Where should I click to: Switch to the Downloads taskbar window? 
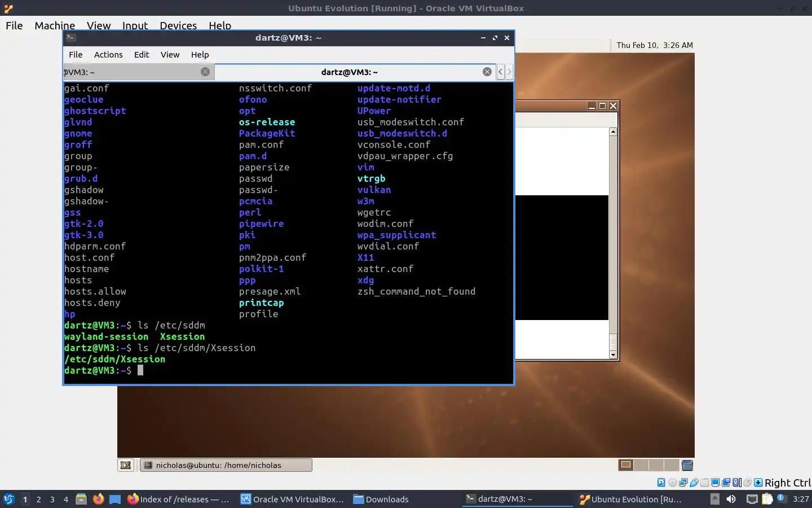pyautogui.click(x=405, y=499)
